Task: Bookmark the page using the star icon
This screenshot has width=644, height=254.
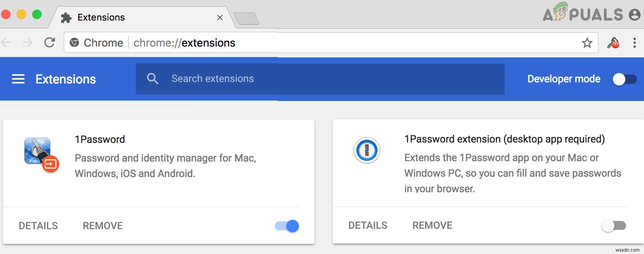Action: [x=588, y=43]
